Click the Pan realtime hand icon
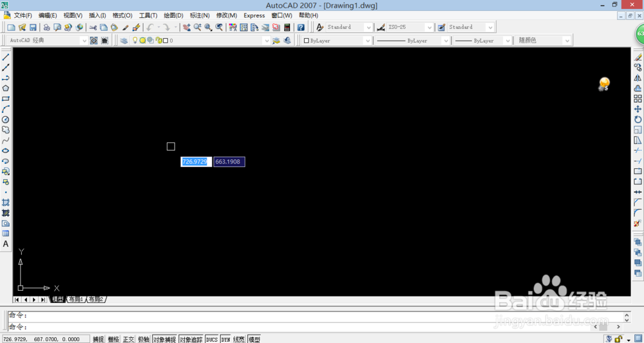 (x=187, y=28)
